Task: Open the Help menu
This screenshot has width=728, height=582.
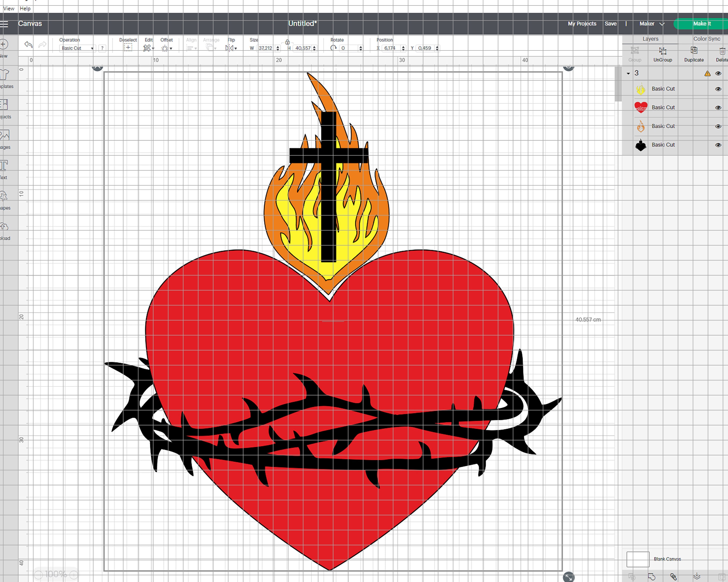Action: [25, 8]
